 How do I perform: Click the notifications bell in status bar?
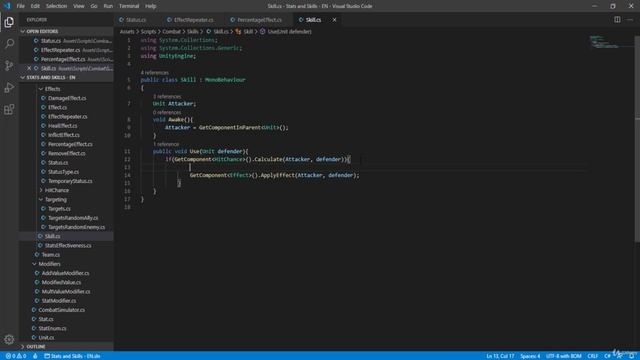coord(631,356)
